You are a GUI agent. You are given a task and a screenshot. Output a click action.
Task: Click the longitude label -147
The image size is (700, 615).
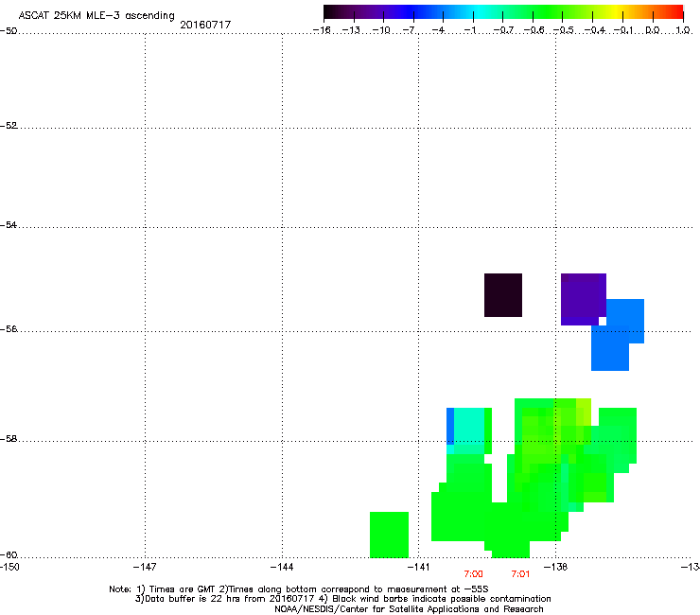(145, 567)
